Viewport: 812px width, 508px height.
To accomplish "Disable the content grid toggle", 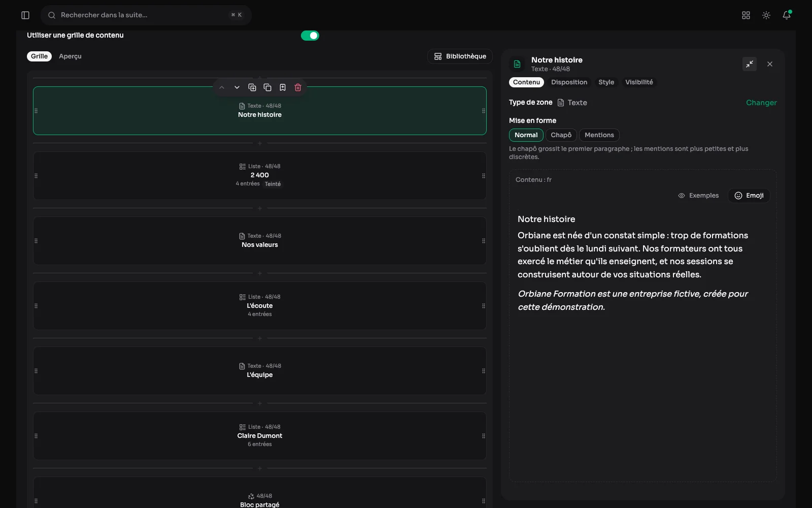I will point(310,36).
